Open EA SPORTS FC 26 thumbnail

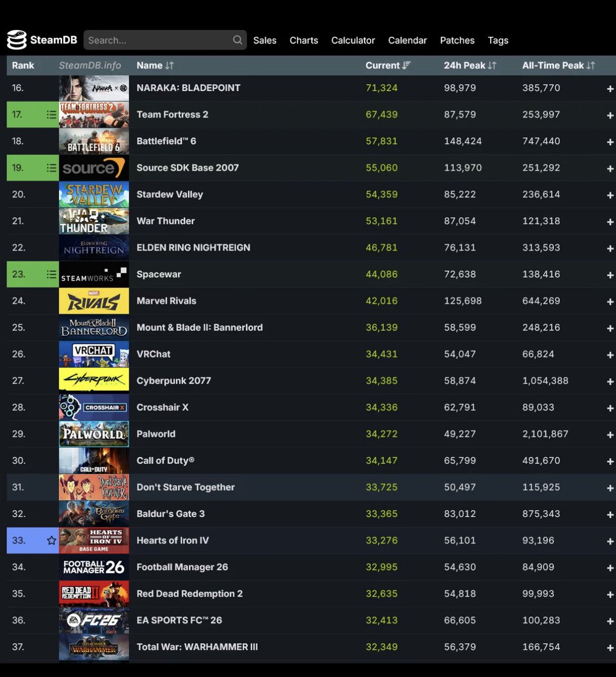(x=94, y=620)
